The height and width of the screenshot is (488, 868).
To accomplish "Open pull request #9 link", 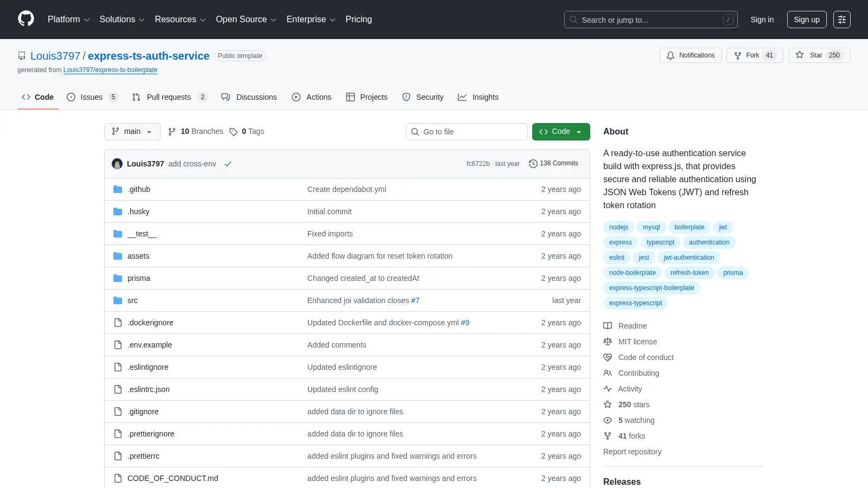I will click(465, 323).
